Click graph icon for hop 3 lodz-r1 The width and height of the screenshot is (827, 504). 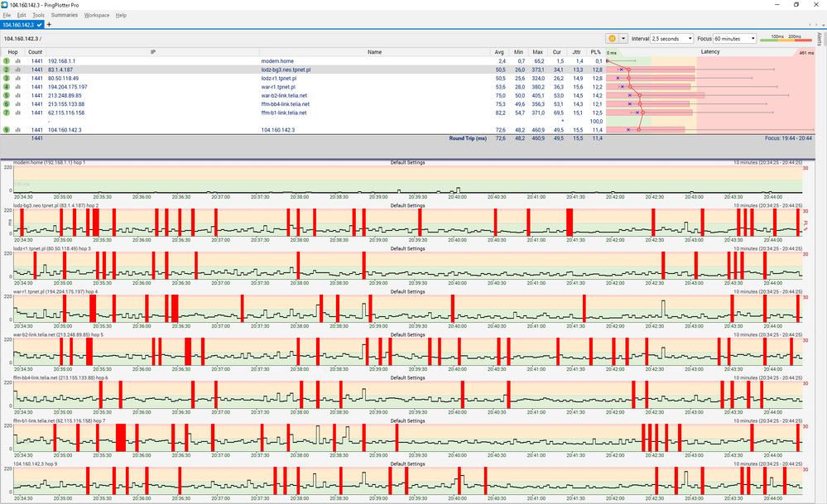click(17, 79)
